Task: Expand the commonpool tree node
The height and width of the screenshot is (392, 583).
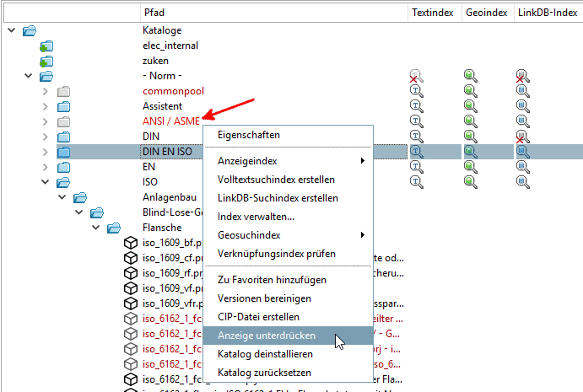Action: 46,91
